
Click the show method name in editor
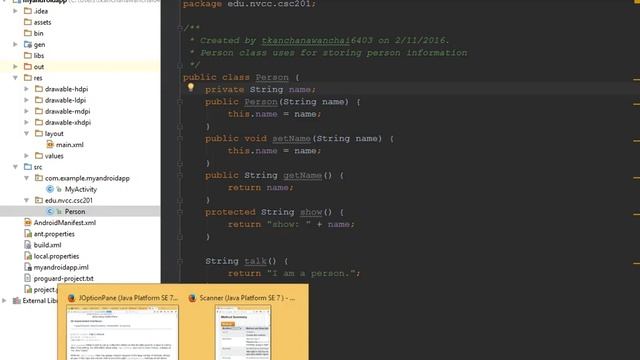[x=311, y=212]
